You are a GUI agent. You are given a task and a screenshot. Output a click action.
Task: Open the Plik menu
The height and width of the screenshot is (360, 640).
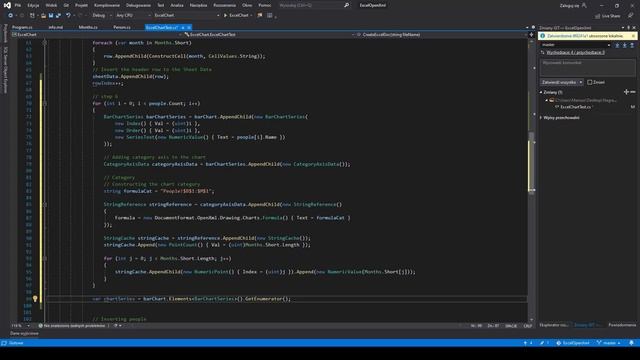tap(18, 5)
